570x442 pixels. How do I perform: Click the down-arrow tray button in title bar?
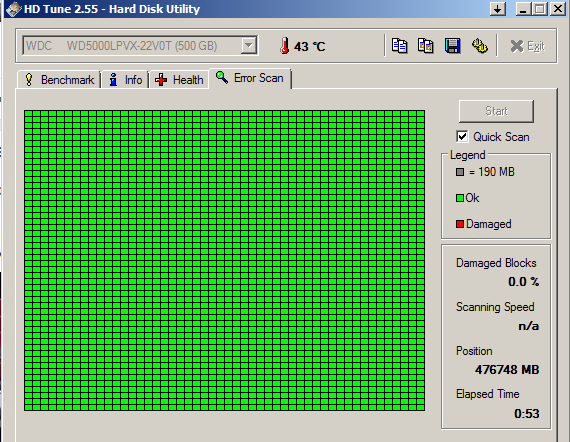[x=498, y=9]
